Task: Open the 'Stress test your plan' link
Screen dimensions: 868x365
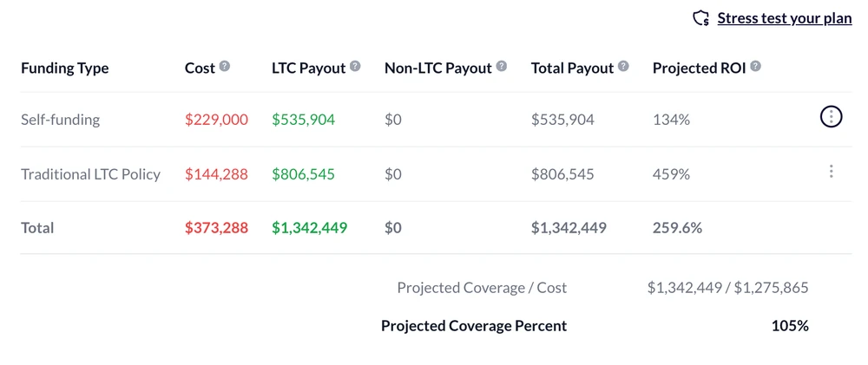Action: tap(784, 18)
